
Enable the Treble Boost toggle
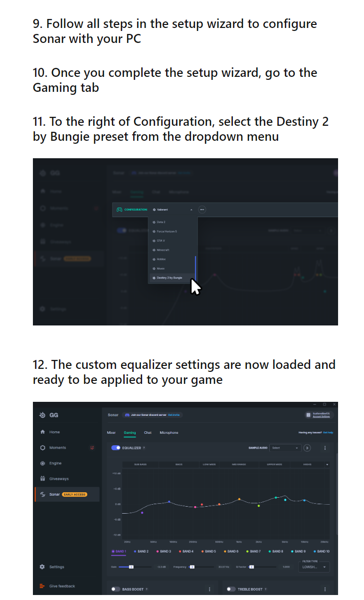[x=231, y=589]
